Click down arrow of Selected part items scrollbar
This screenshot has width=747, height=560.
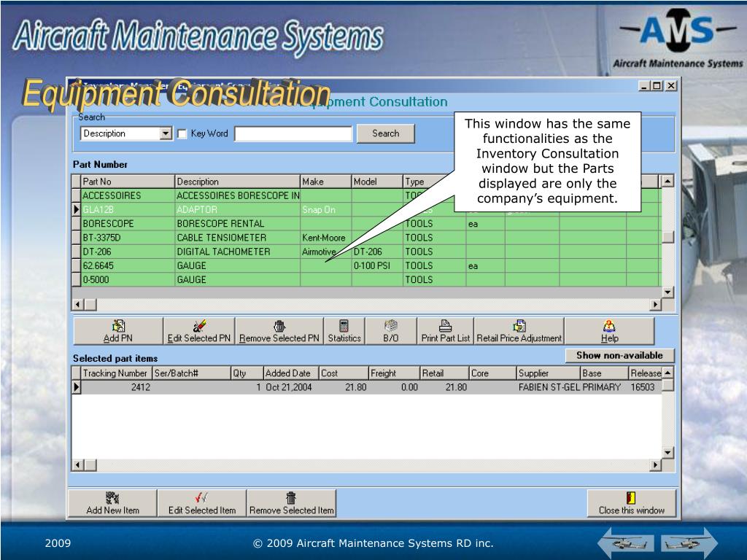[x=668, y=452]
